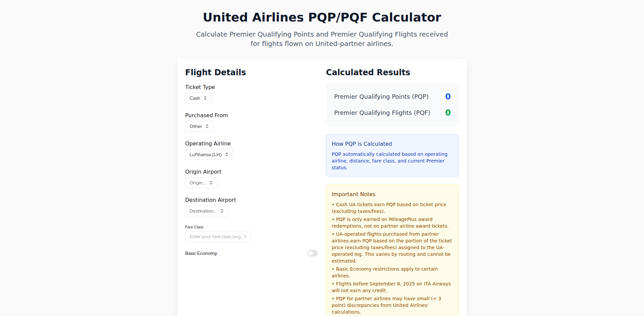Click the United Airlines PQP/PQF Calculator title
This screenshot has height=316, width=644.
coord(322,17)
